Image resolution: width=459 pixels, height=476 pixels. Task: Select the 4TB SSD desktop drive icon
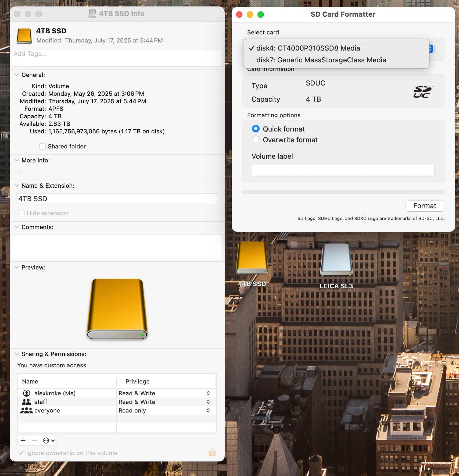[252, 258]
